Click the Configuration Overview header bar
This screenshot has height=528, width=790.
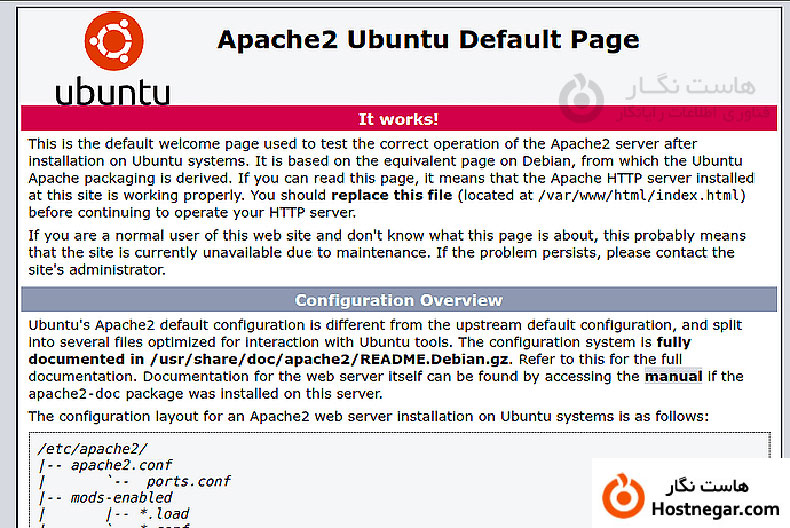tap(398, 300)
